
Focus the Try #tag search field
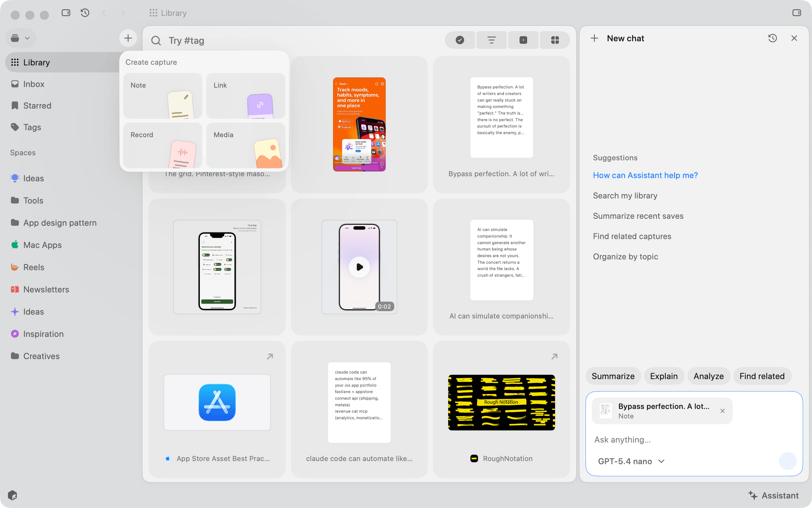point(295,40)
